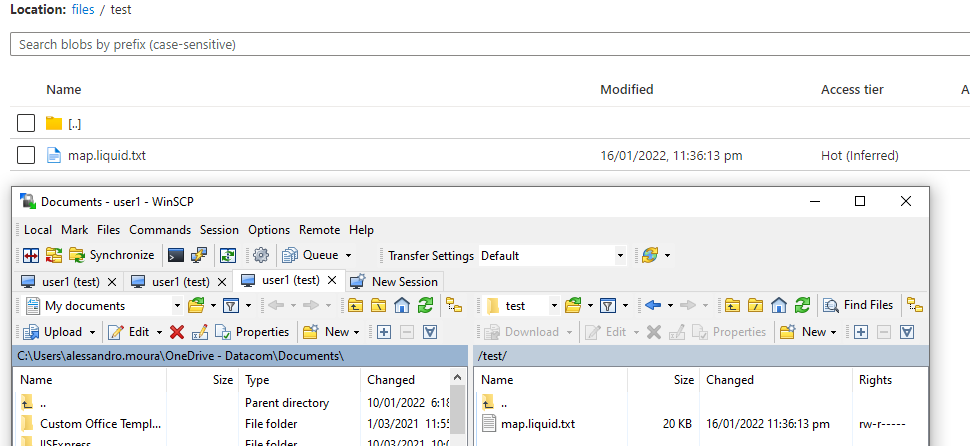Click the remote Select Files plus icon
970x446 pixels.
click(861, 332)
